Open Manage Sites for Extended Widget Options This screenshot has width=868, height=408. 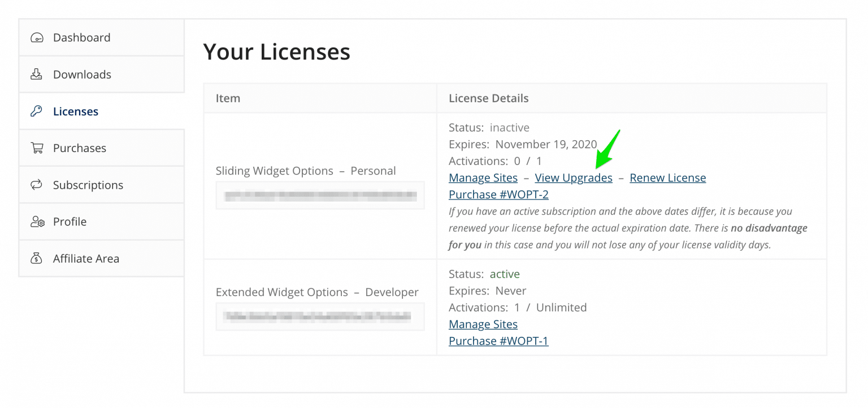click(483, 324)
